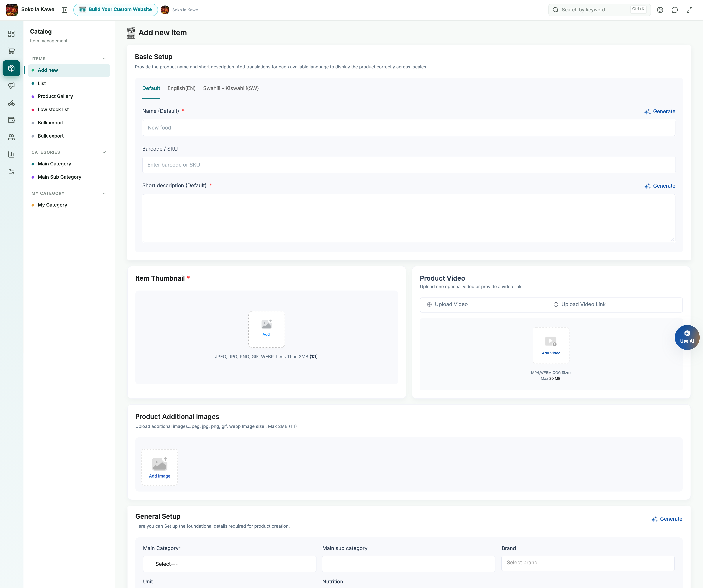Viewport: 703px width, 588px height.
Task: Click the globe language icon
Action: click(x=660, y=10)
